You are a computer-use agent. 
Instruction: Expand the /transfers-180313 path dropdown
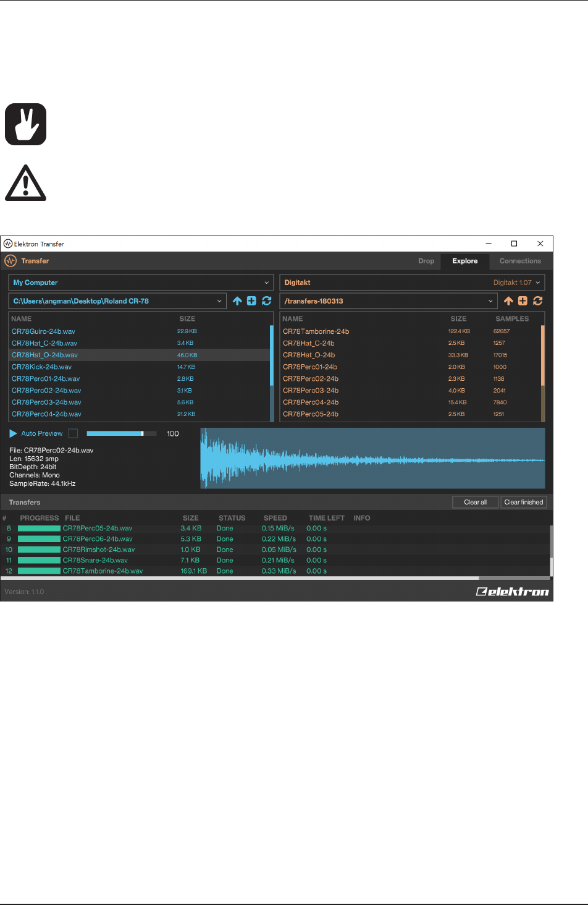(x=388, y=301)
